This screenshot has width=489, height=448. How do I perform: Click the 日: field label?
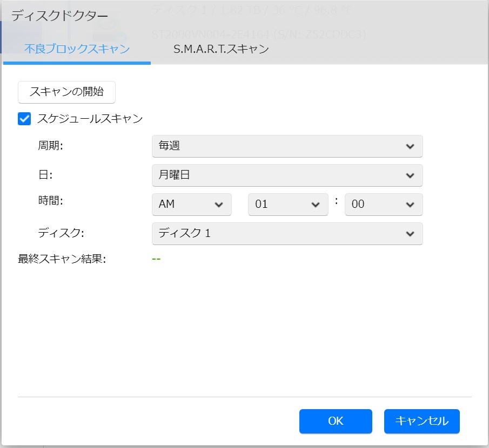44,175
